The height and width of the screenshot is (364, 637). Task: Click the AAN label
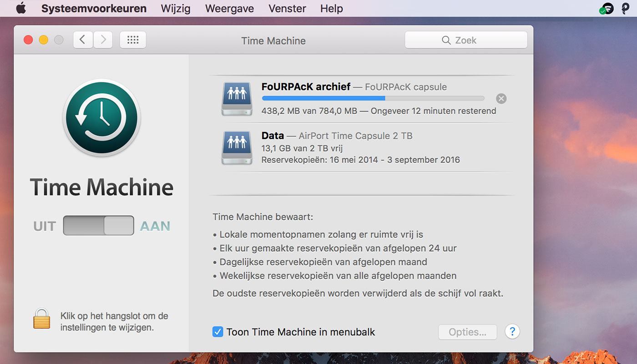coord(155,226)
